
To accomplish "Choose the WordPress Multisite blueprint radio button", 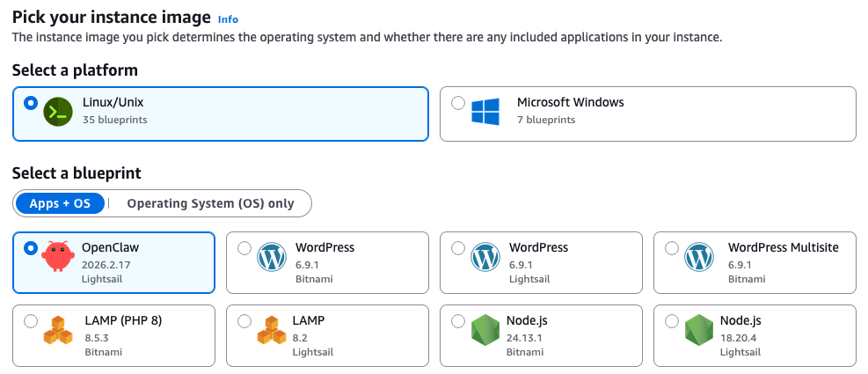I will 672,248.
